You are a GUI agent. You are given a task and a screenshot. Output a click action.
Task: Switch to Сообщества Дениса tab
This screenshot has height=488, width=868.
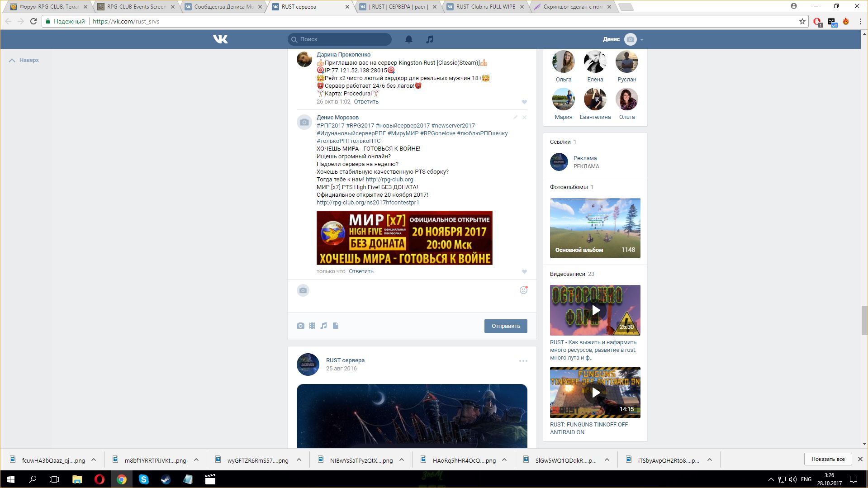pyautogui.click(x=223, y=7)
